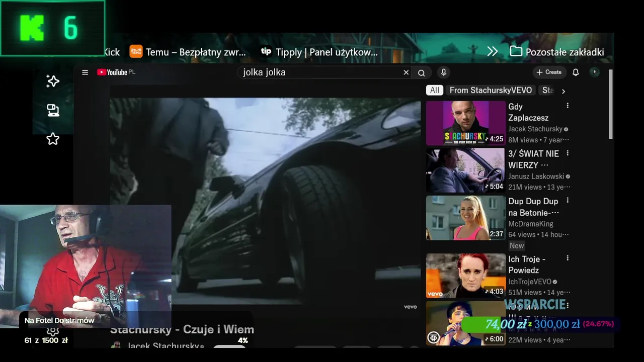
Task: Start voice search with the microphone
Action: pyautogui.click(x=444, y=72)
